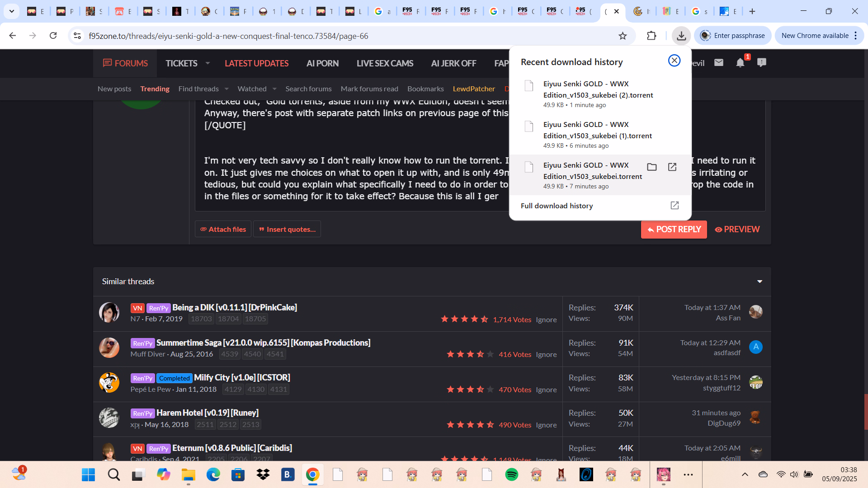Open the Chrome extensions puzzle icon
Viewport: 868px width, 488px height.
click(x=651, y=36)
